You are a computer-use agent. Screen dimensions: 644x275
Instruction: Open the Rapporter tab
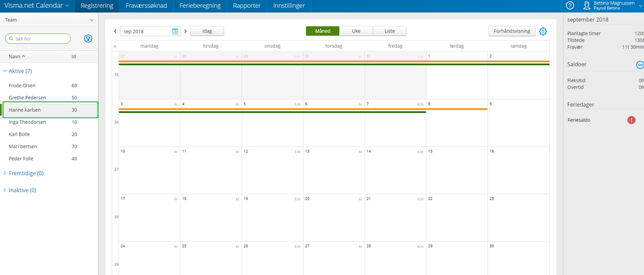coord(246,6)
